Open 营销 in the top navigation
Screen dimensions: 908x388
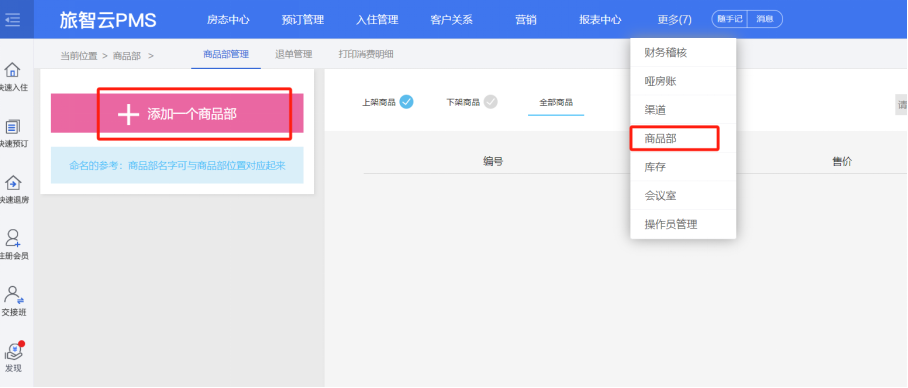pos(526,20)
